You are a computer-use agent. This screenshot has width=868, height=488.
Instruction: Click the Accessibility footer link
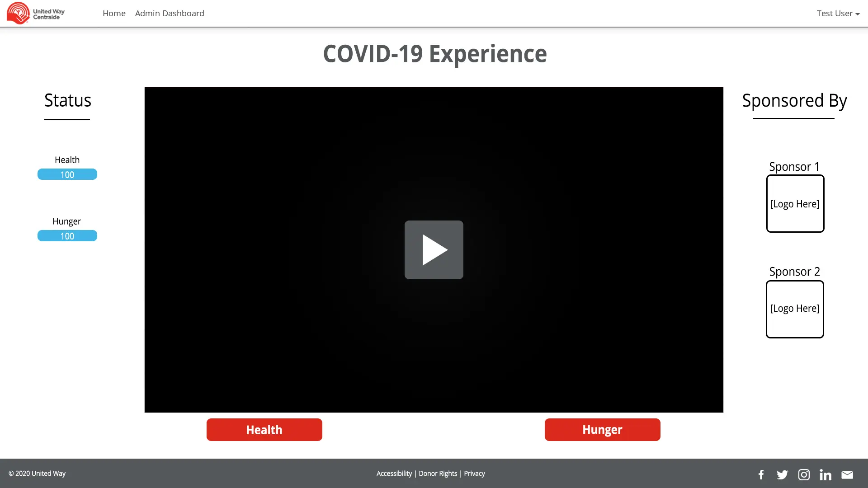coord(394,474)
